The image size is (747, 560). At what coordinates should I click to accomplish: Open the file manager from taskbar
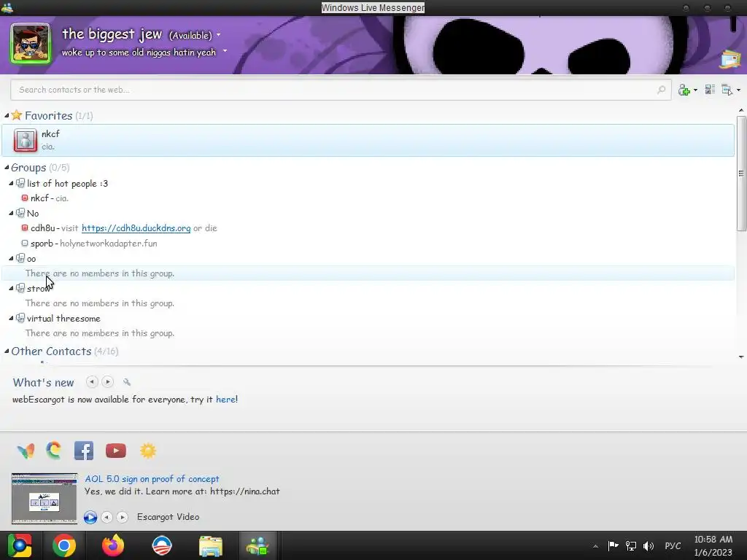[x=211, y=545]
